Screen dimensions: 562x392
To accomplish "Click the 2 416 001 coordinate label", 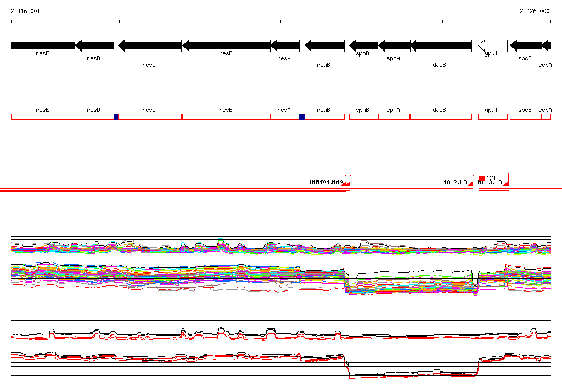I will (25, 11).
